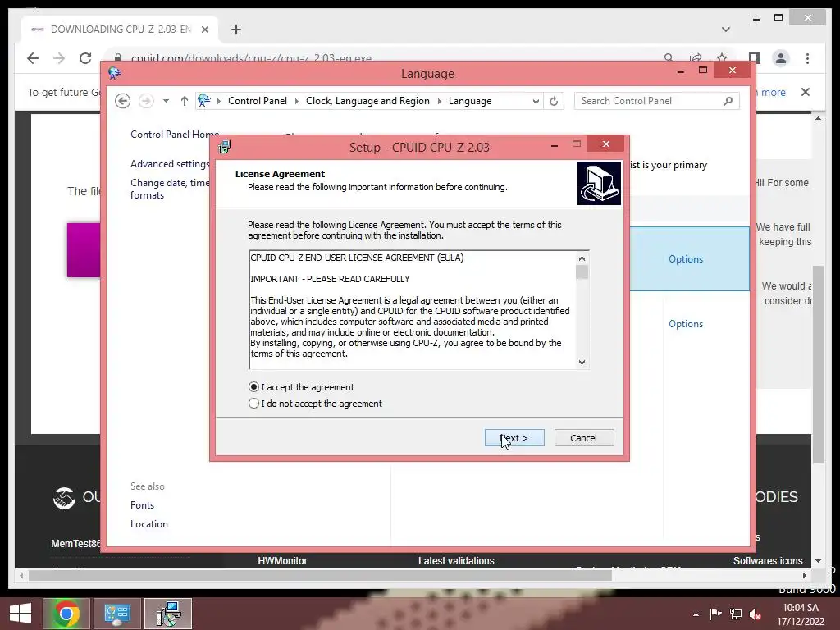Select the DOWNLOADING CPU-Z tab
The width and height of the screenshot is (840, 630).
pyautogui.click(x=121, y=30)
